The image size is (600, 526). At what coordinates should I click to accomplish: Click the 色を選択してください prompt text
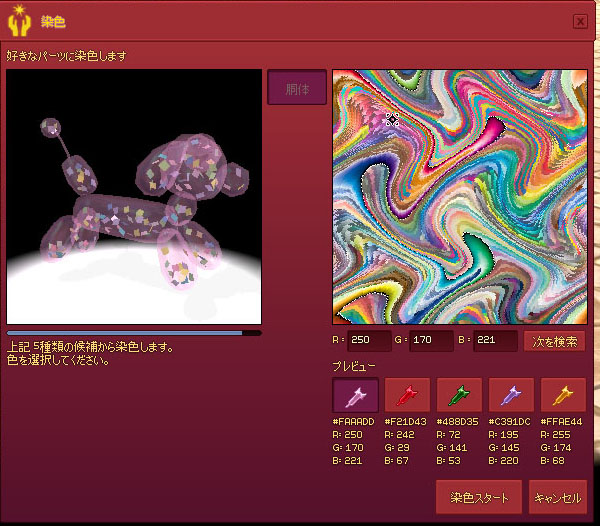(x=58, y=360)
